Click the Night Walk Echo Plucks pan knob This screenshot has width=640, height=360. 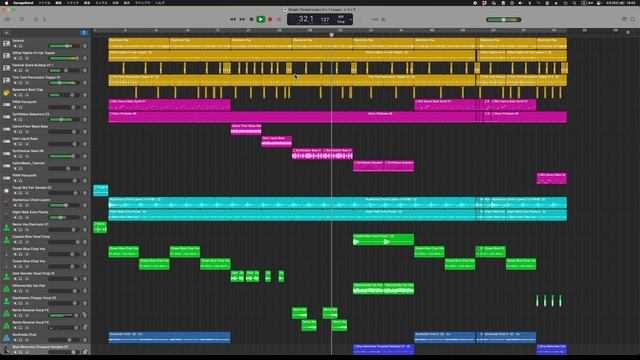(85, 218)
